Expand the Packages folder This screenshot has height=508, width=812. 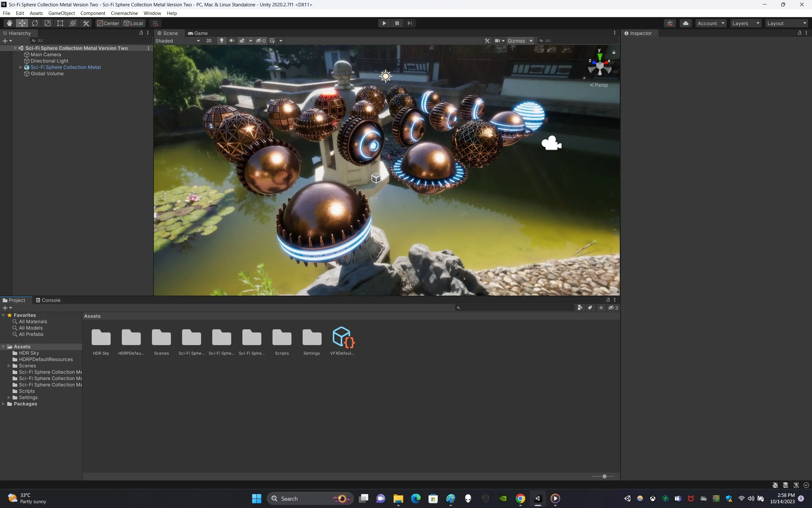(x=3, y=404)
